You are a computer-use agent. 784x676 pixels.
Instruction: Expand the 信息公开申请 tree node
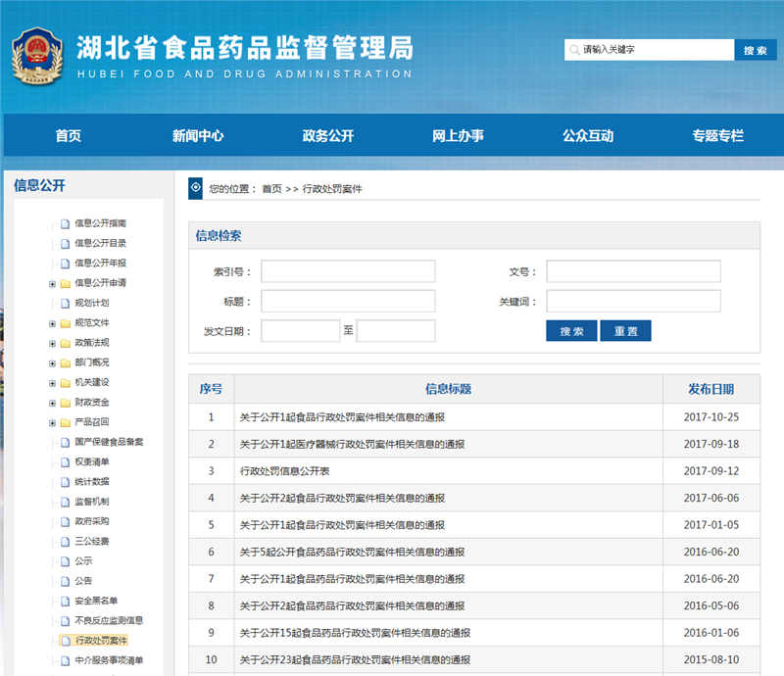pos(52,284)
